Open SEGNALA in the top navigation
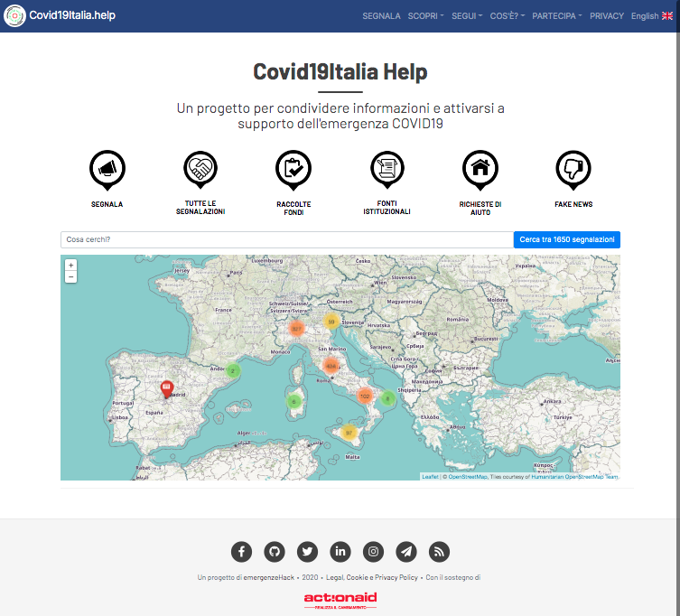This screenshot has width=680, height=616. coord(382,16)
